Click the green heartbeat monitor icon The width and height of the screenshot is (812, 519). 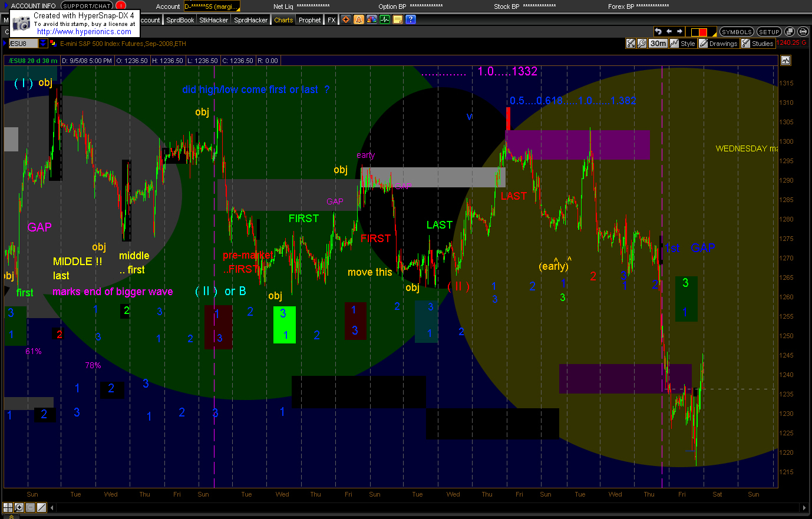point(385,19)
